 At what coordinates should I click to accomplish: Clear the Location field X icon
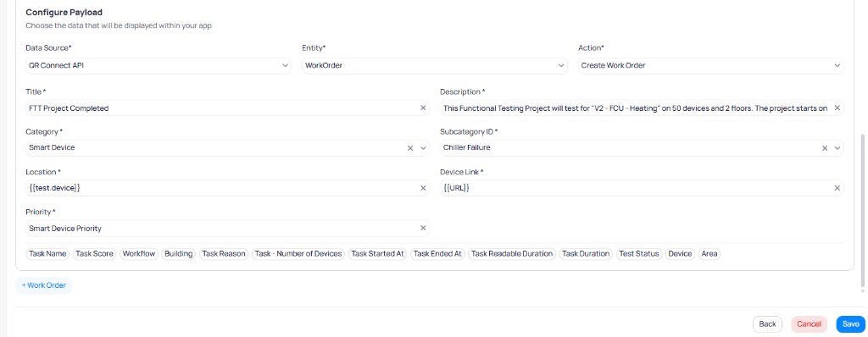[423, 188]
